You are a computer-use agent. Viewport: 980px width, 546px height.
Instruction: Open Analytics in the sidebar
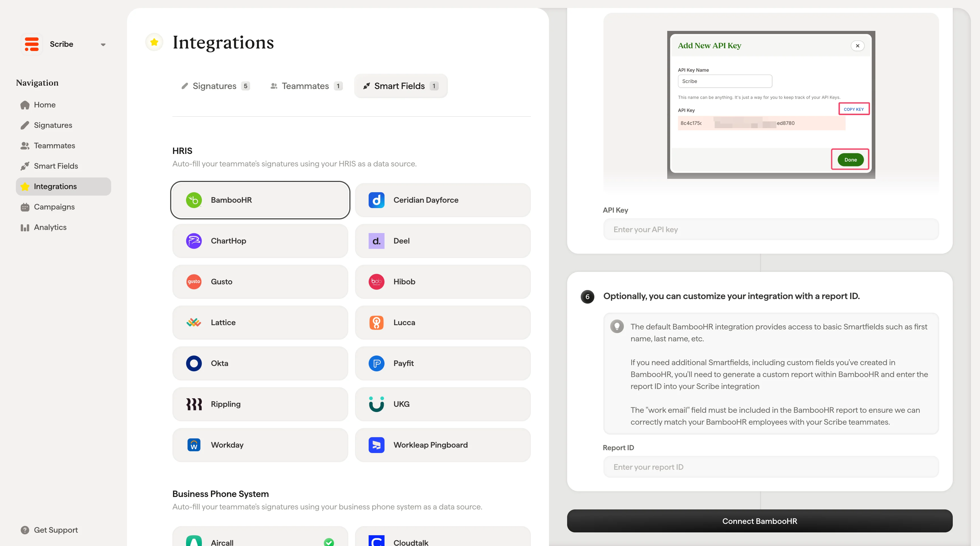[63, 227]
